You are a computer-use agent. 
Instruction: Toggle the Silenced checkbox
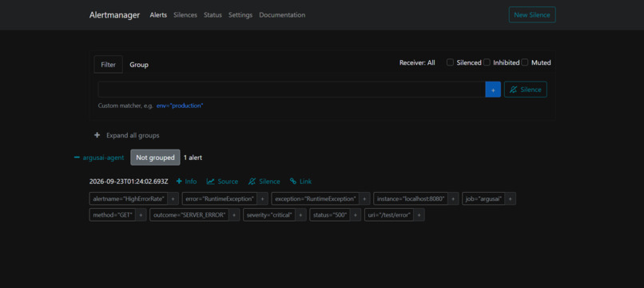[450, 62]
